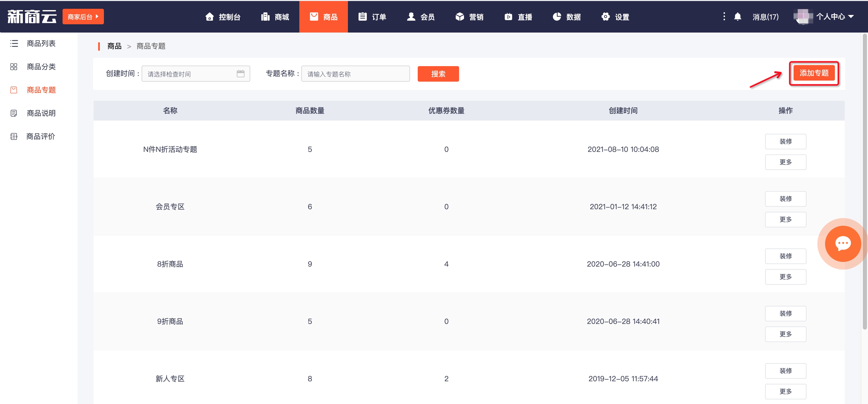868x404 pixels.
Task: Open the 数据 pie chart icon
Action: [x=557, y=17]
